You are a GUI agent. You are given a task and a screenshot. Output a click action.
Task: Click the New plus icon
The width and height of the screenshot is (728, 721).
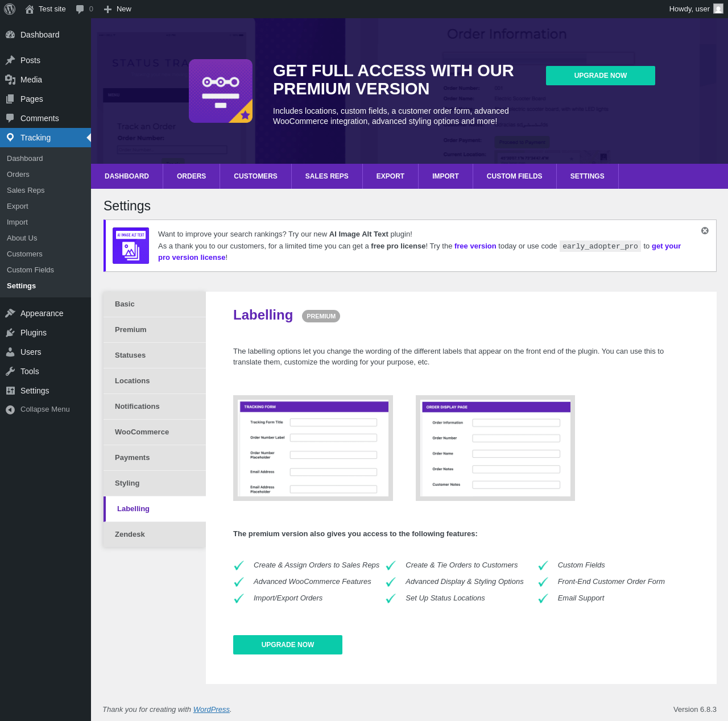pos(107,9)
